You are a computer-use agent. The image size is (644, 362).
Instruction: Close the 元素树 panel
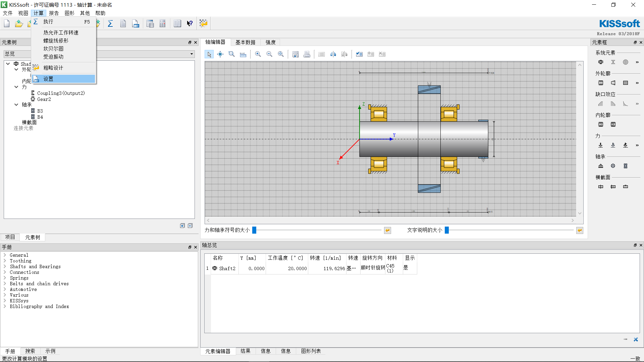pos(196,42)
